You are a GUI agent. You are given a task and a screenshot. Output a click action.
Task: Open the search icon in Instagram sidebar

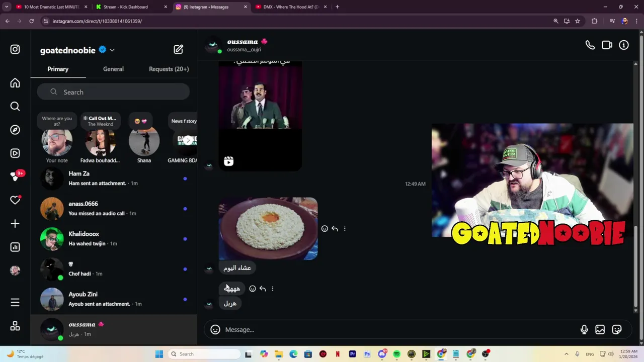click(15, 106)
